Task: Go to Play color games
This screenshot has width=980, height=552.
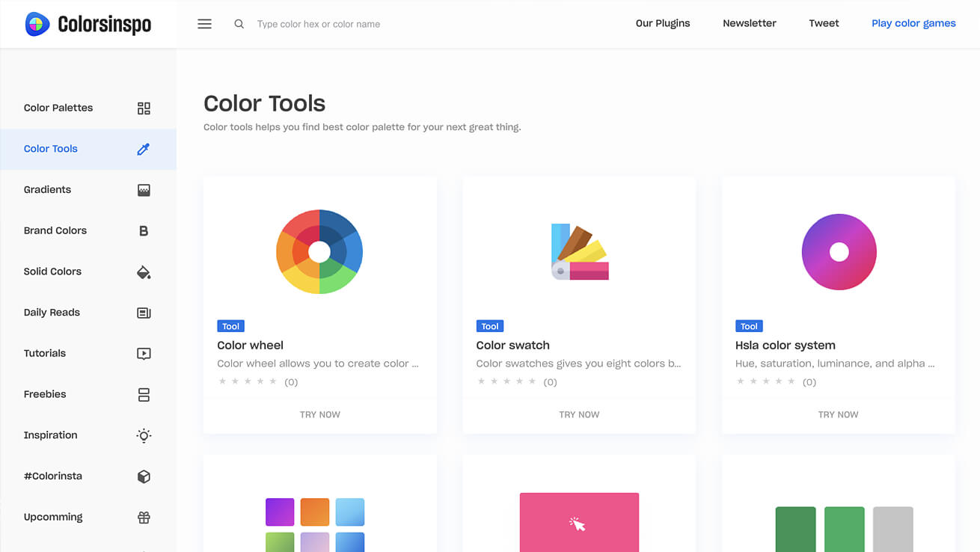Action: [x=913, y=23]
